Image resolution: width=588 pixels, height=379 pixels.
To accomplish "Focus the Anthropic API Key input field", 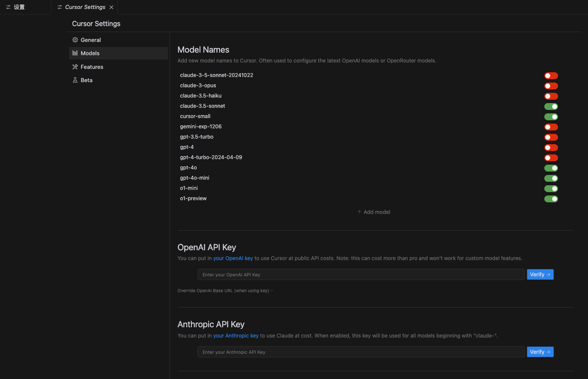I will tap(361, 352).
